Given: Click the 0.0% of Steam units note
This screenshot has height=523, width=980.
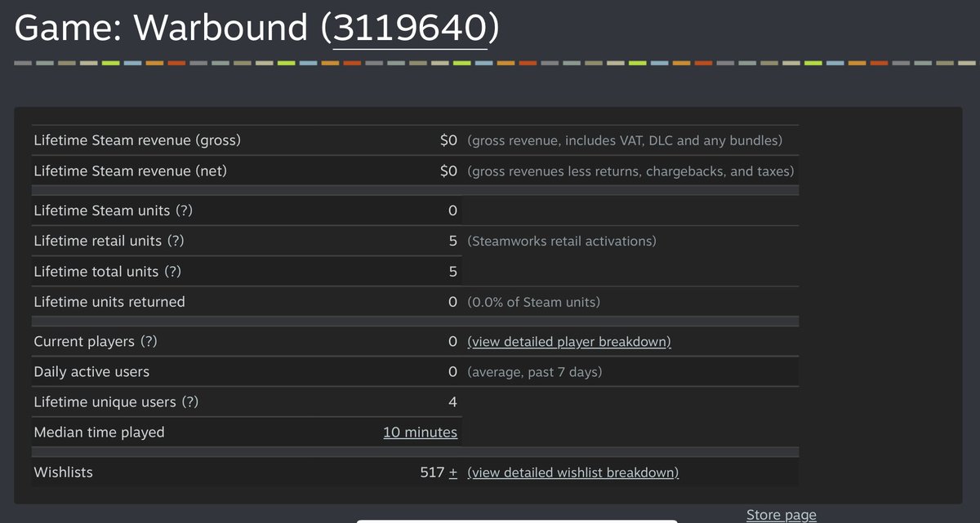Looking at the screenshot, I should (533, 302).
